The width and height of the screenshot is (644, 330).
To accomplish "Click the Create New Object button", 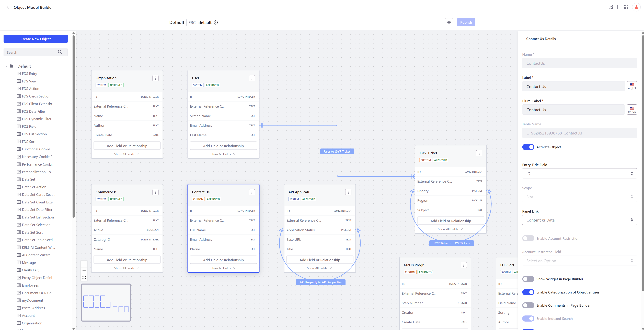I will tap(36, 39).
